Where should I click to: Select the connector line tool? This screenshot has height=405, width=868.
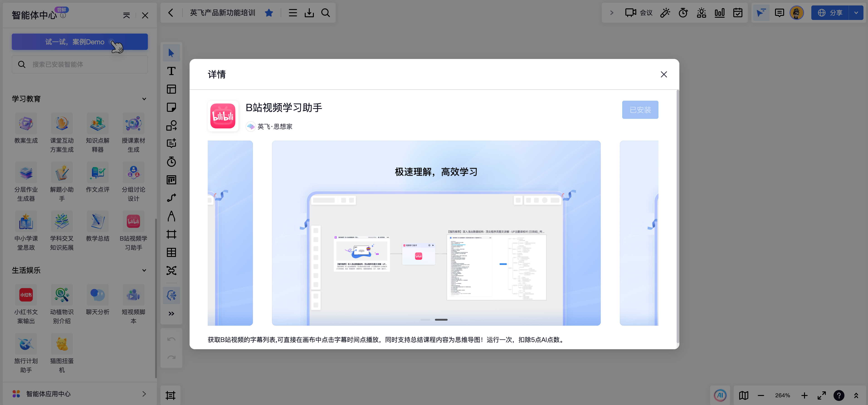(x=171, y=198)
